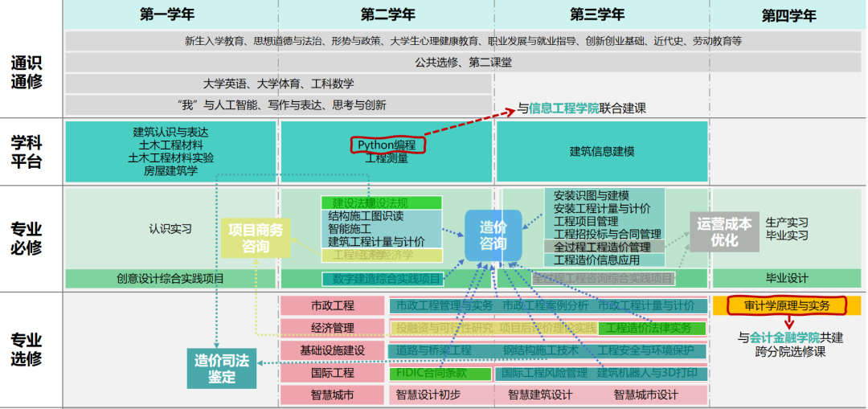The image size is (868, 409).
Task: Click 建筑认识与表达 in first-year block
Action: coord(170,133)
